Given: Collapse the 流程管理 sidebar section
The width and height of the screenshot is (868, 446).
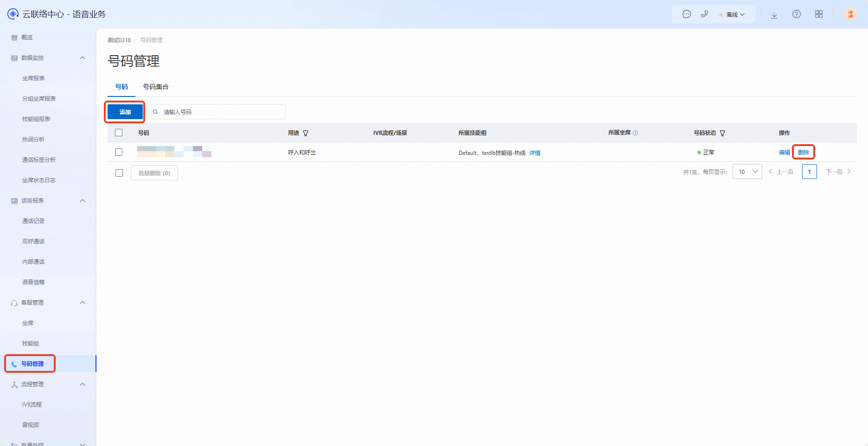Looking at the screenshot, I should pos(83,384).
